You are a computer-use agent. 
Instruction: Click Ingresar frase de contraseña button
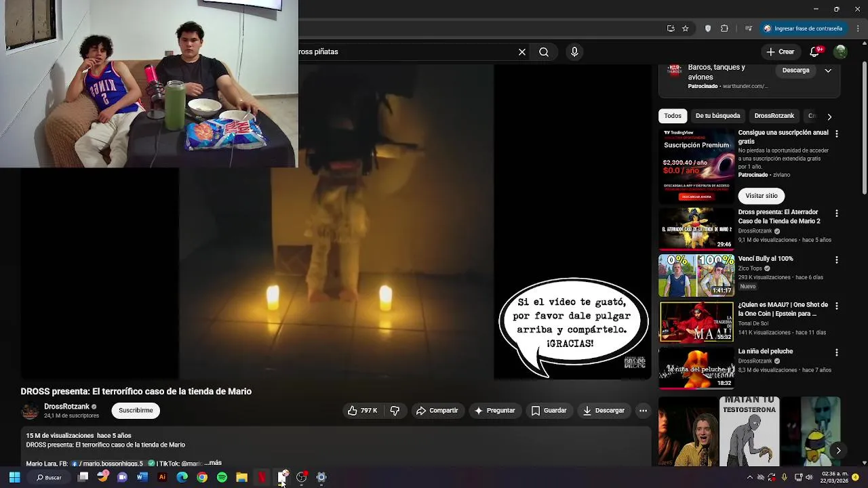(x=803, y=28)
